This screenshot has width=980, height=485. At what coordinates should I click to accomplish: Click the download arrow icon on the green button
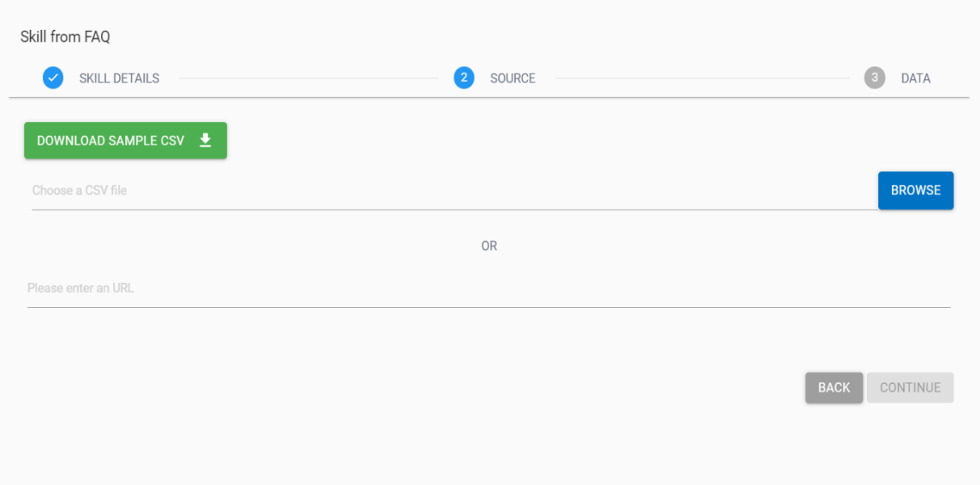coord(205,141)
